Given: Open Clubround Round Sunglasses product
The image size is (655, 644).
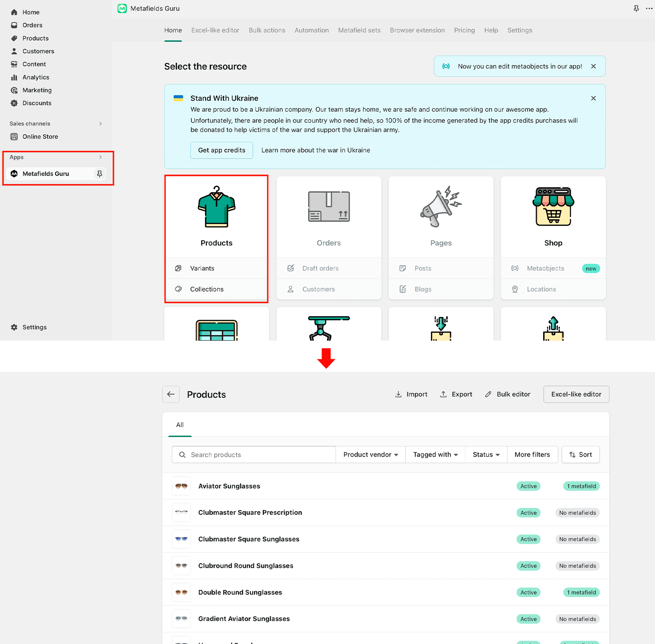Looking at the screenshot, I should (386, 566).
